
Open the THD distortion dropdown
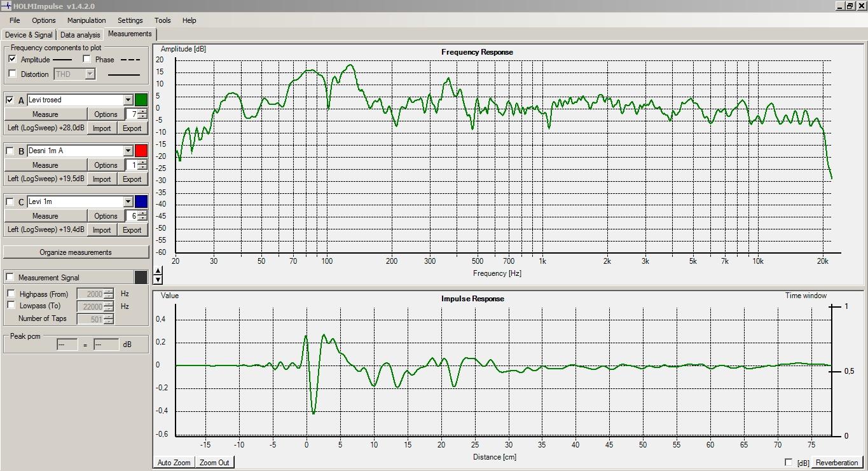[x=75, y=74]
